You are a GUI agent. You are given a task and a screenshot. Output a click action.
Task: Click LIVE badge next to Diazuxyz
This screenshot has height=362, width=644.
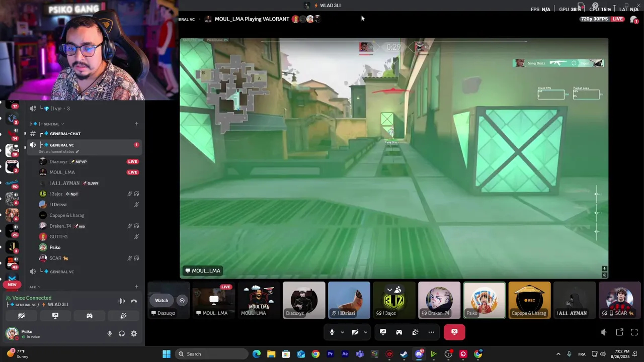(133, 161)
